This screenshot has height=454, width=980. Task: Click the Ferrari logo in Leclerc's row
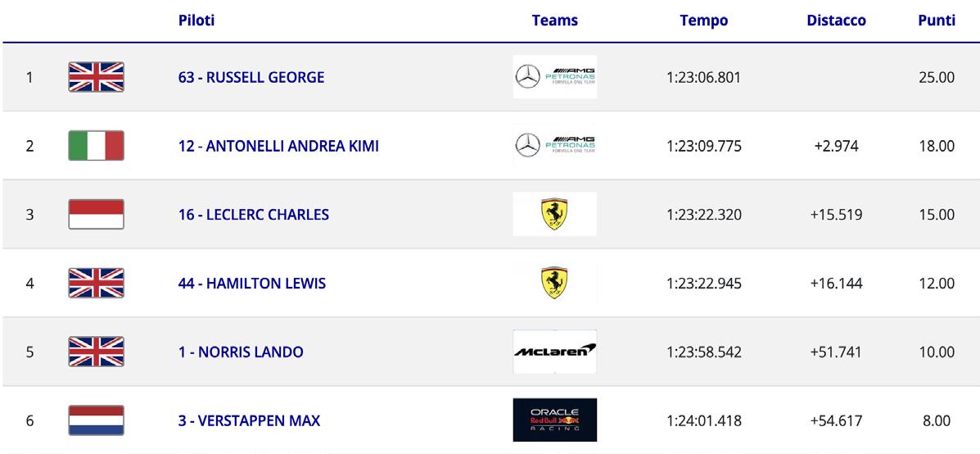coord(555,215)
